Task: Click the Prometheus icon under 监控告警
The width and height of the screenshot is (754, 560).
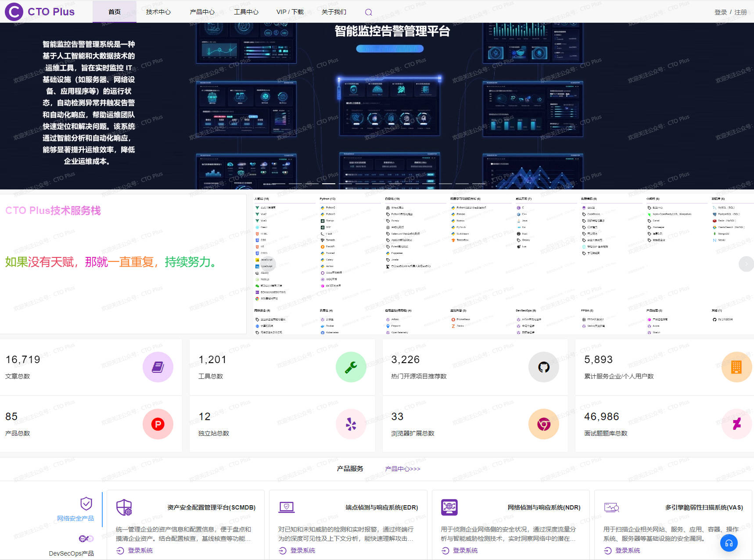Action: tap(453, 319)
